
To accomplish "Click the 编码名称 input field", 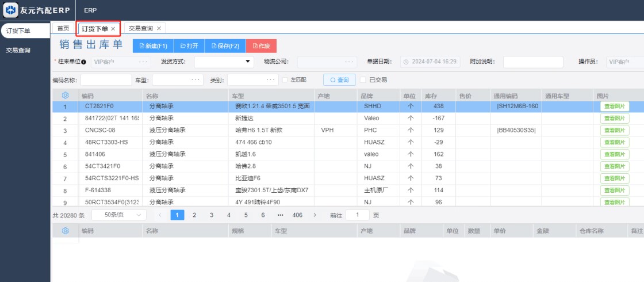I will click(106, 80).
